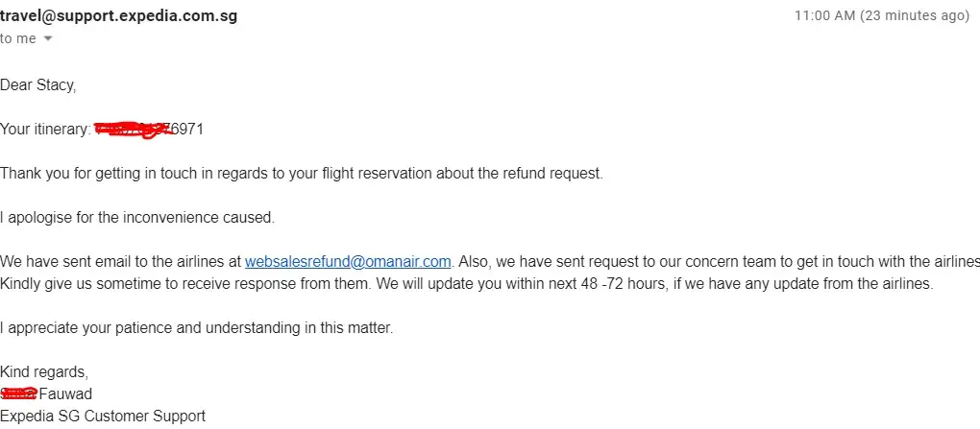Expand recipient details arrow beside "to me"
This screenshot has height=429, width=980.
click(48, 38)
